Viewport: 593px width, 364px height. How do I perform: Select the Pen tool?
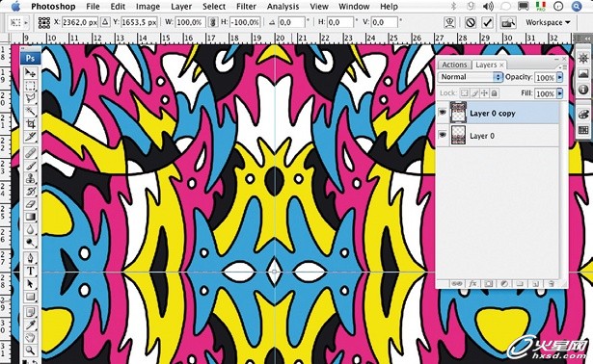pyautogui.click(x=30, y=259)
